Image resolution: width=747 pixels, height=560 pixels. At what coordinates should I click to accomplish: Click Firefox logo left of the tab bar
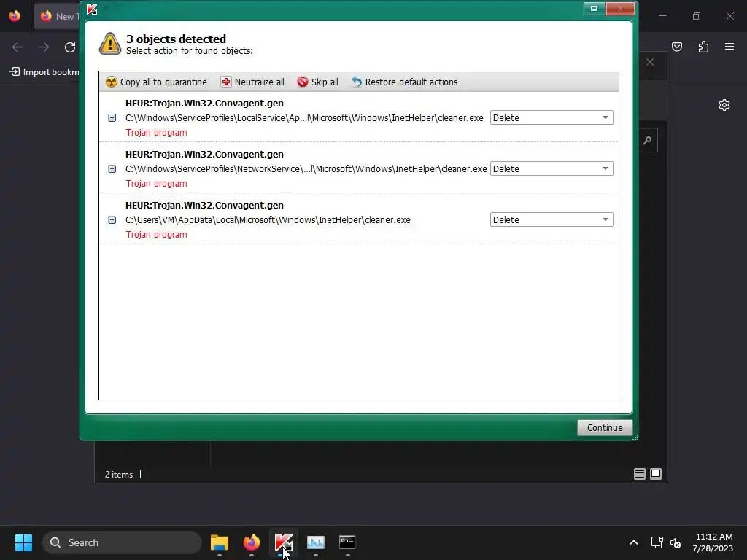coord(15,16)
